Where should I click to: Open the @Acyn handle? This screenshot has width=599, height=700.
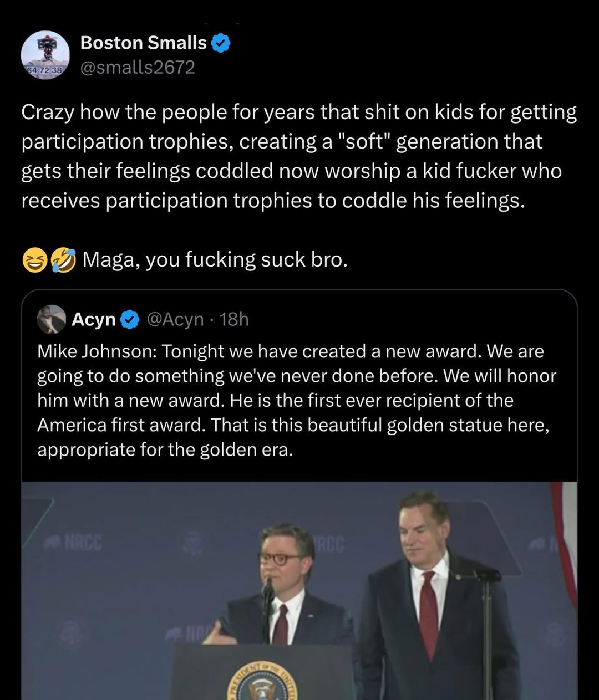click(x=175, y=319)
